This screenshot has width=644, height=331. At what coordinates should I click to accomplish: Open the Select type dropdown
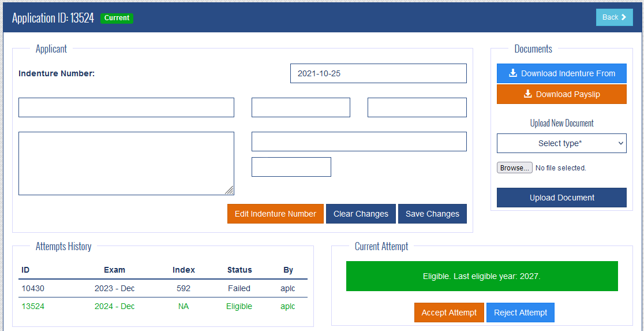pyautogui.click(x=561, y=143)
